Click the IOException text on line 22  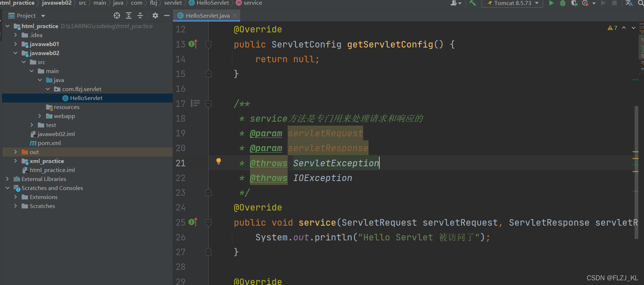click(323, 178)
